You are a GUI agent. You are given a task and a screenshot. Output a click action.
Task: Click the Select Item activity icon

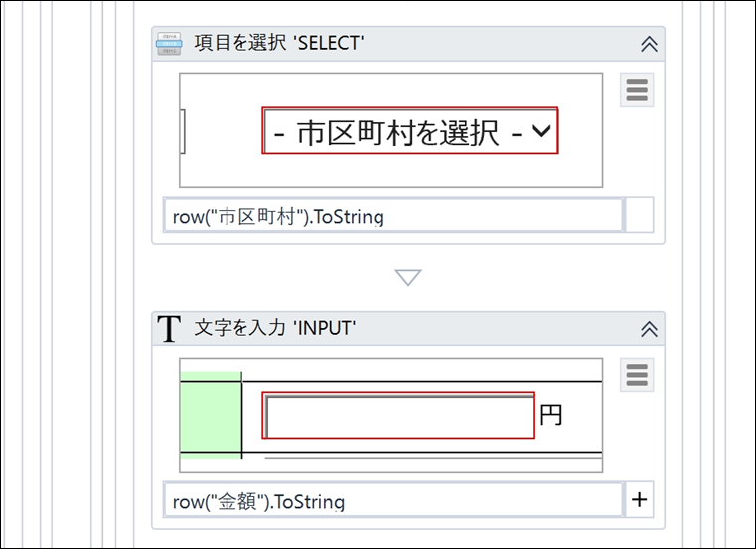pyautogui.click(x=169, y=44)
